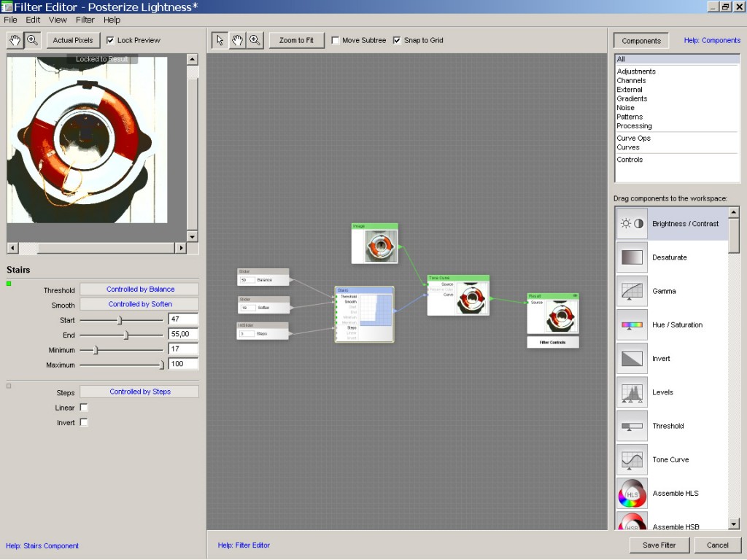Click the Components button
Screen dimensions: 747x560
pyautogui.click(x=641, y=41)
